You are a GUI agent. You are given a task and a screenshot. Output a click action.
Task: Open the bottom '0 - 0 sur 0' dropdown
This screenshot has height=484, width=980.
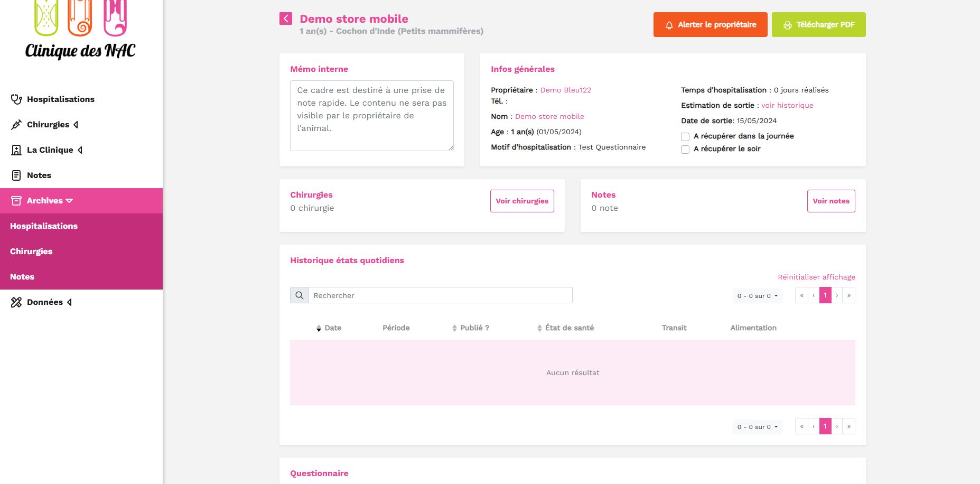click(757, 427)
